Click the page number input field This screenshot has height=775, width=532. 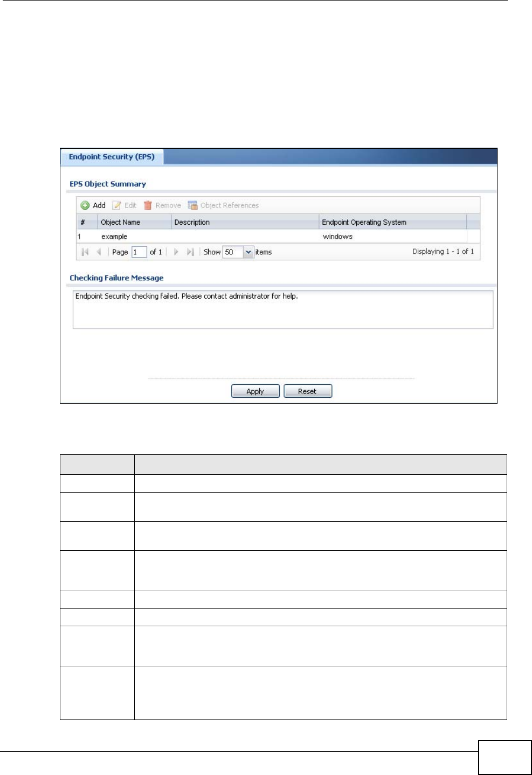coord(139,252)
